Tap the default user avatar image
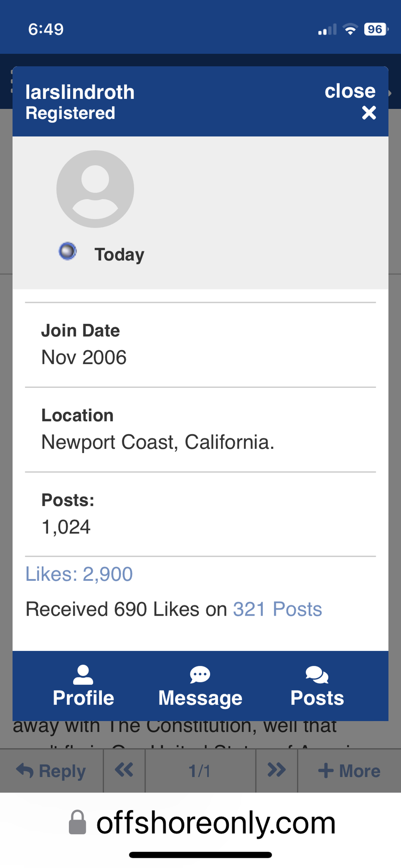Viewport: 401px width, 868px height. click(95, 189)
